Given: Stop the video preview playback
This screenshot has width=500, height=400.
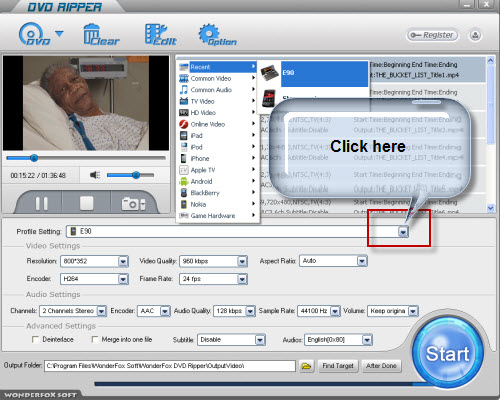Looking at the screenshot, I should [86, 203].
